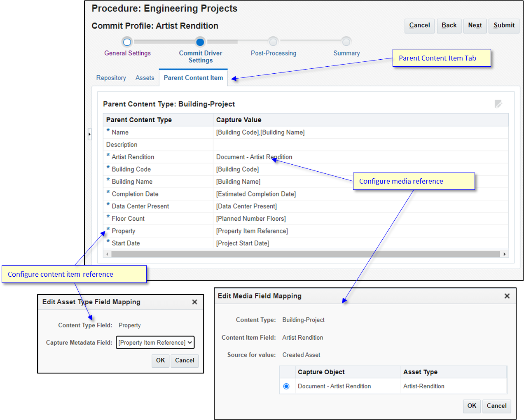Image resolution: width=524 pixels, height=420 pixels.
Task: Cancel the Edit Asset Type Field Mapping dialog
Action: click(185, 361)
